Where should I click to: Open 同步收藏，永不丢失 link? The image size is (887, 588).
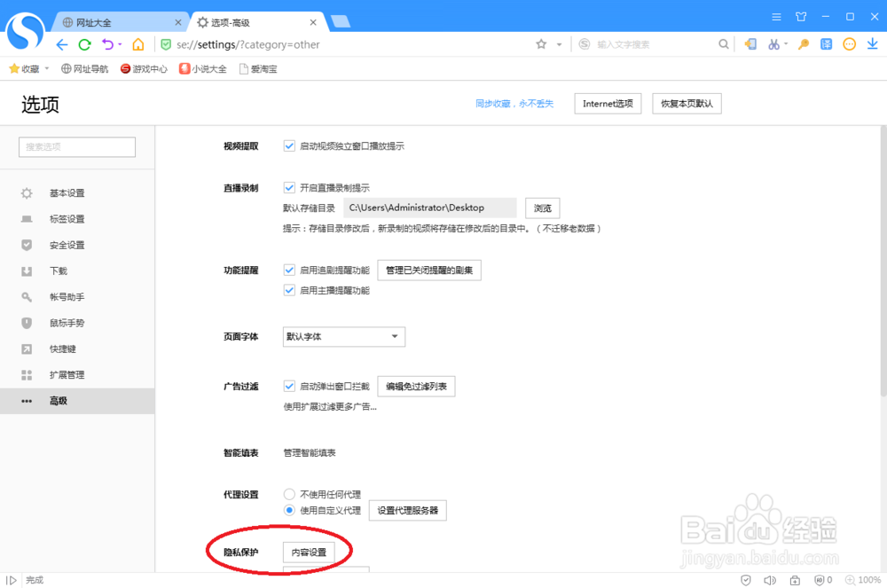click(515, 103)
